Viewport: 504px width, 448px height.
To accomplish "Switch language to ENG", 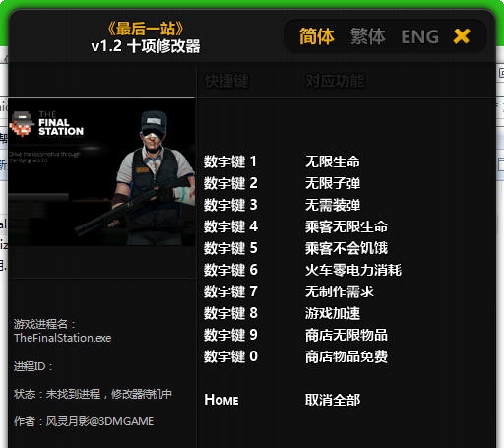I will click(x=419, y=36).
